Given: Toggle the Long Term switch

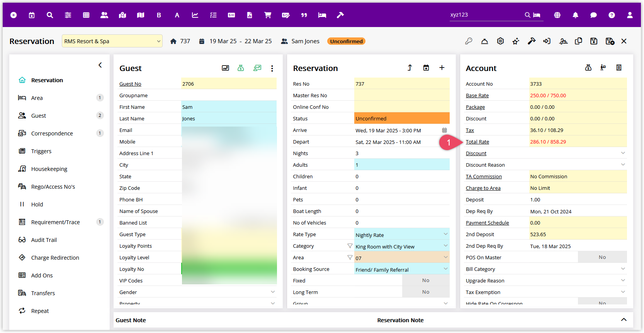Looking at the screenshot, I should click(426, 292).
